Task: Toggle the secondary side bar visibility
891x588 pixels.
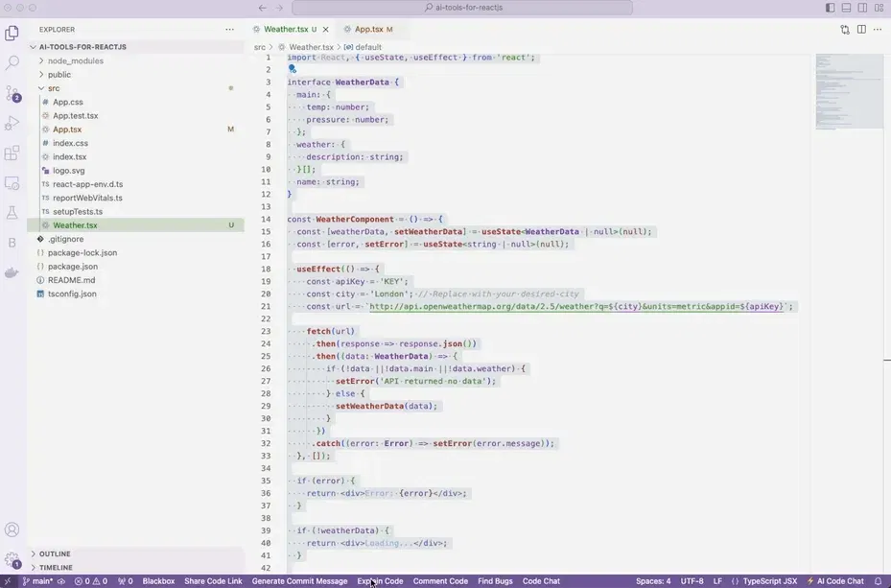Action: click(x=863, y=8)
